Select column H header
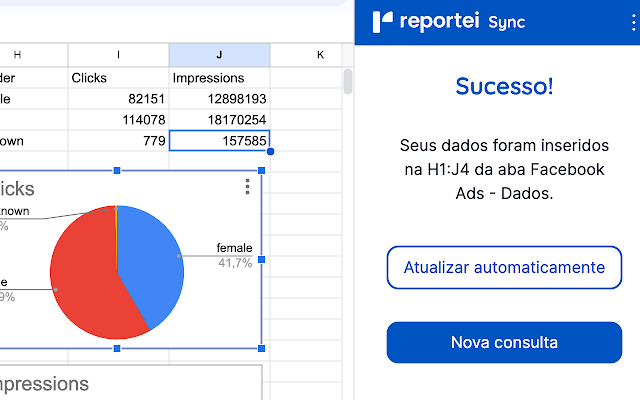The width and height of the screenshot is (640, 400). 33,55
